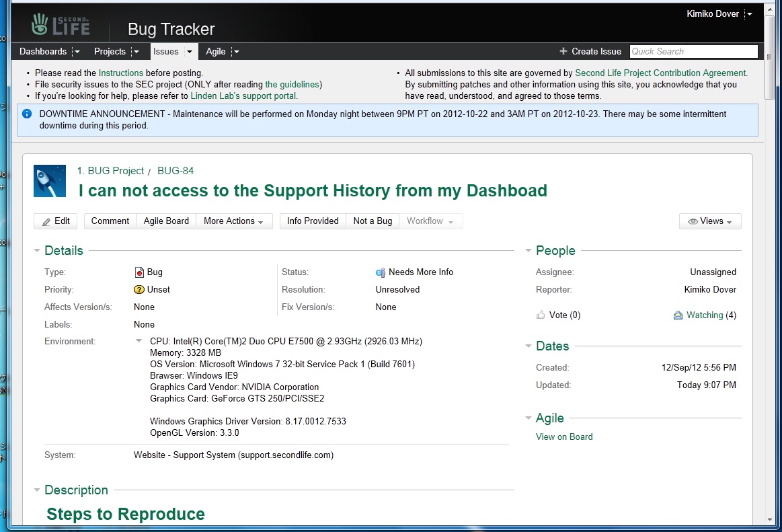Open the Kimiko Dover user menu arrow
Screen dimensions: 782x532
tap(749, 14)
